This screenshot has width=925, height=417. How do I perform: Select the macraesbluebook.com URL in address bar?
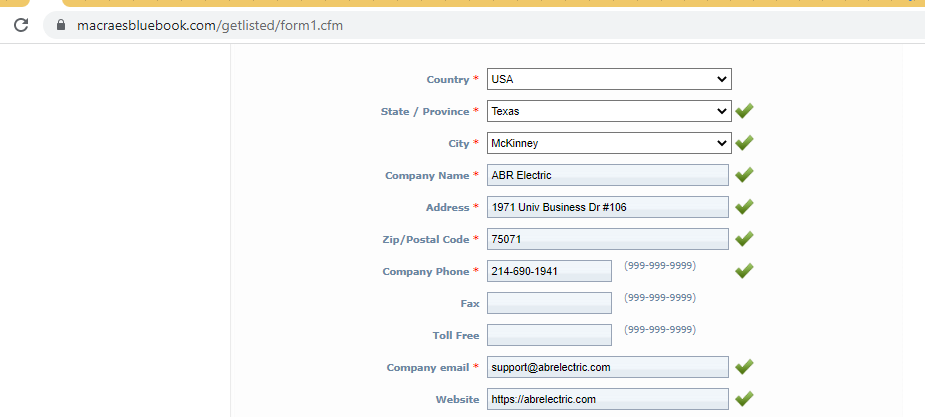click(209, 26)
